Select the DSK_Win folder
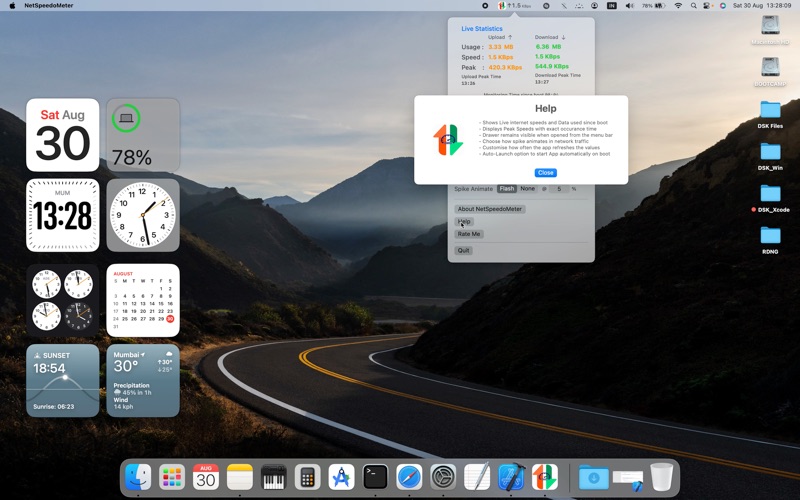800x500 pixels. (x=770, y=152)
